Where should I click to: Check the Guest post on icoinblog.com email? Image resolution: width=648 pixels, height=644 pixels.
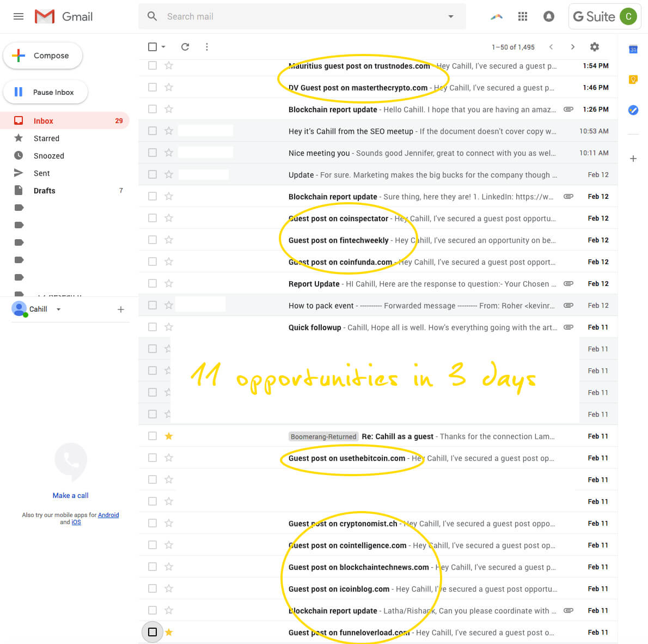[152, 588]
